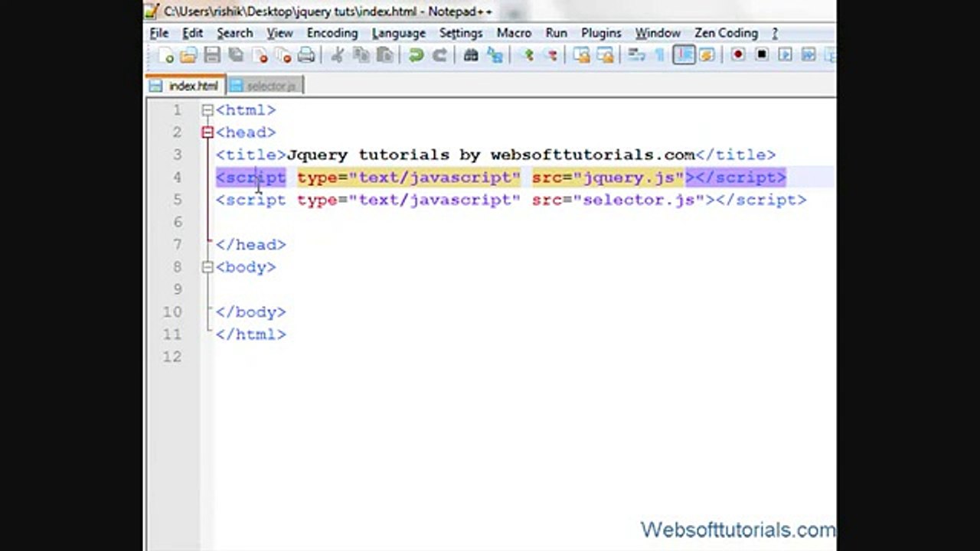The image size is (980, 551).
Task: Open the Search menu
Action: click(234, 33)
